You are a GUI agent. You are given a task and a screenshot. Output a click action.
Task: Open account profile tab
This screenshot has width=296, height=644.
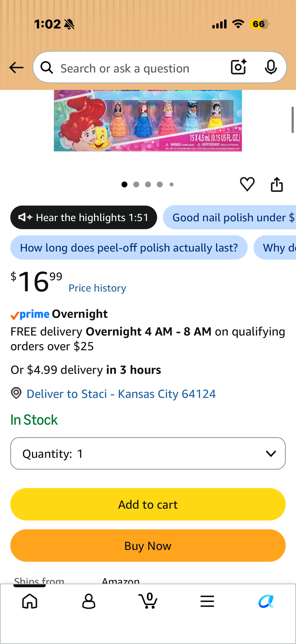pyautogui.click(x=89, y=601)
